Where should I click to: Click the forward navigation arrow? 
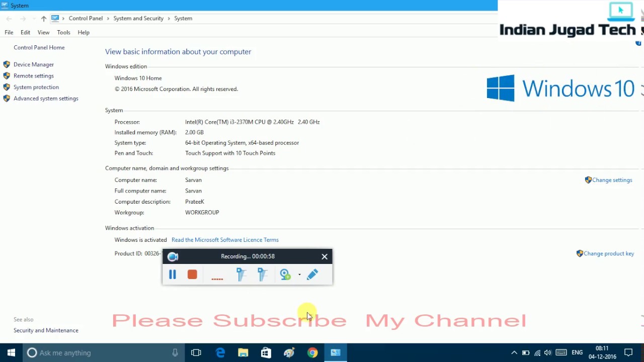tap(23, 19)
